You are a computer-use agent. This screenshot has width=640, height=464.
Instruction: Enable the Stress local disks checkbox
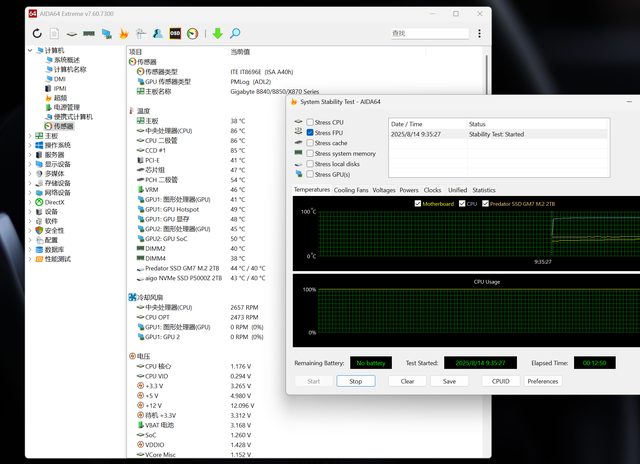coord(310,164)
